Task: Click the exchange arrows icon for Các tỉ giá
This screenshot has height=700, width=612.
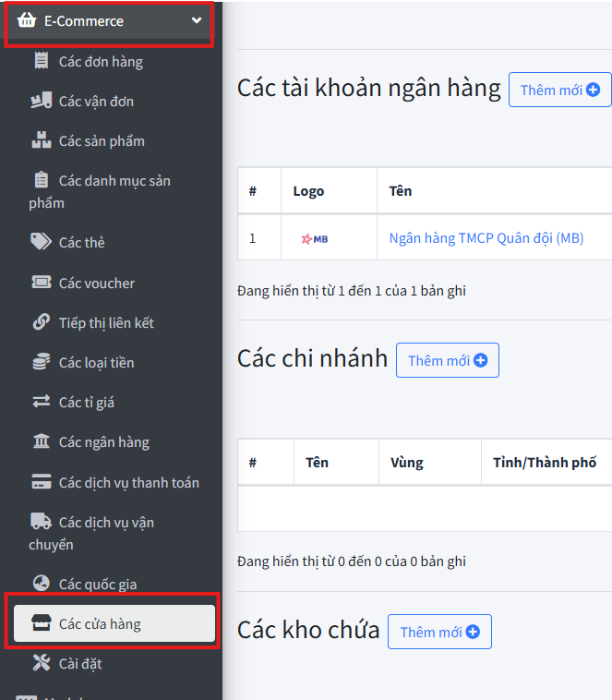Action: click(x=41, y=402)
